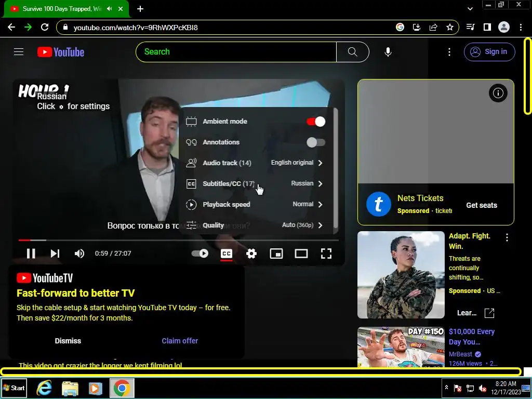Bookmark this tab with the star
Viewport: 532px width, 399px height.
tap(450, 28)
